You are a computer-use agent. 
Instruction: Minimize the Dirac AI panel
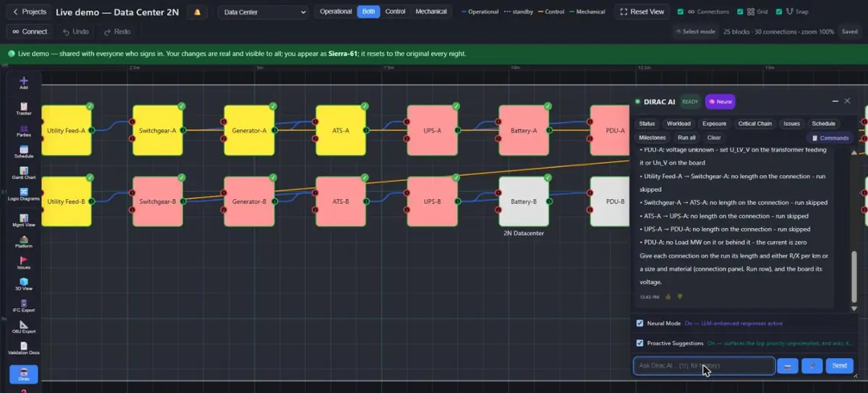835,101
